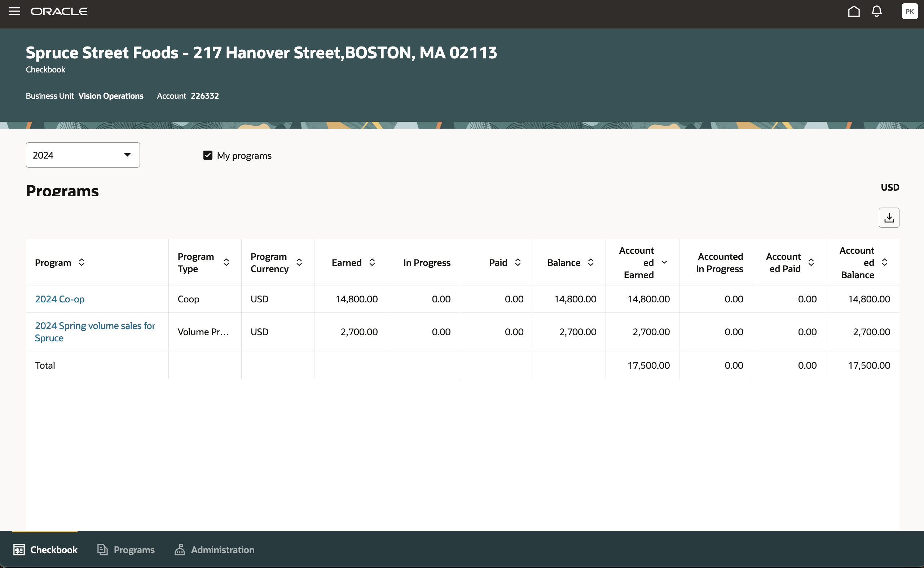Expand the Accounted Earned sort chevron
The height and width of the screenshot is (568, 924).
(x=664, y=262)
